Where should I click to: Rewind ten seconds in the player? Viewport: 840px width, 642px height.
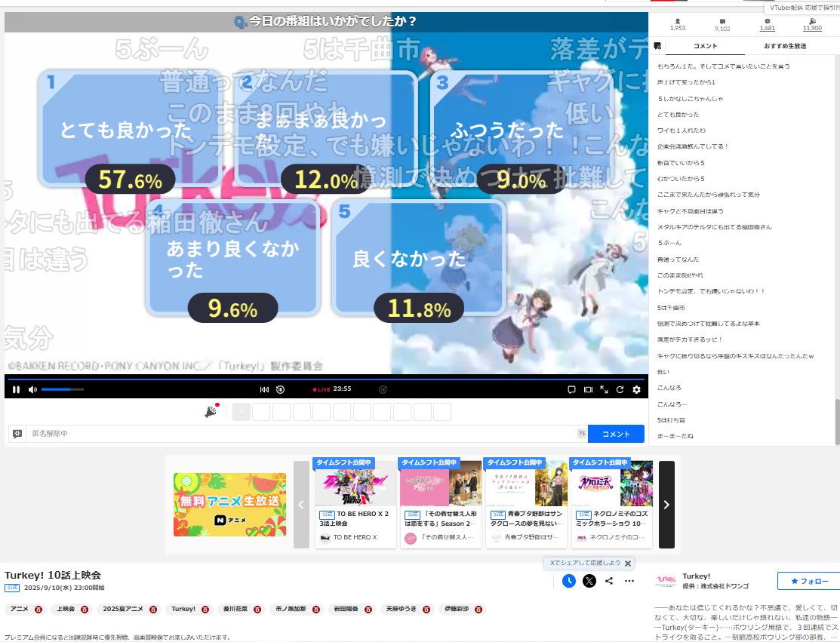point(280,390)
